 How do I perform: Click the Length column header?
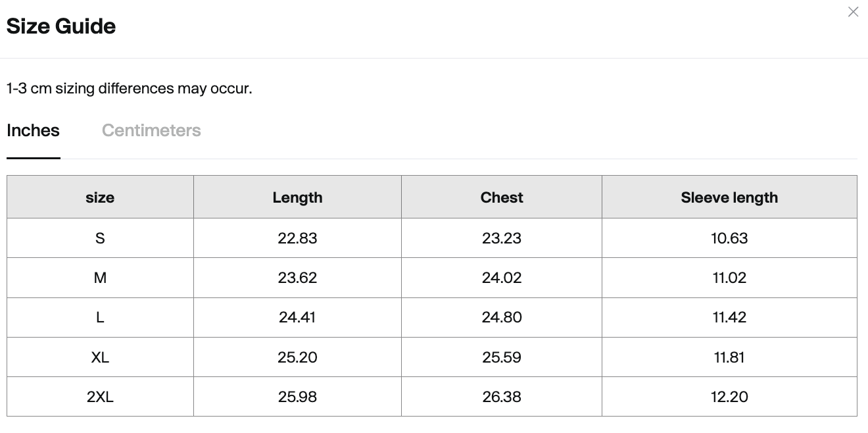(297, 197)
